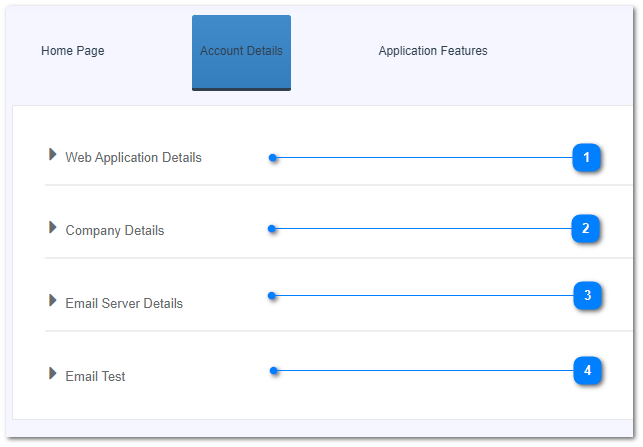Select the Account Details tab

coord(241,51)
